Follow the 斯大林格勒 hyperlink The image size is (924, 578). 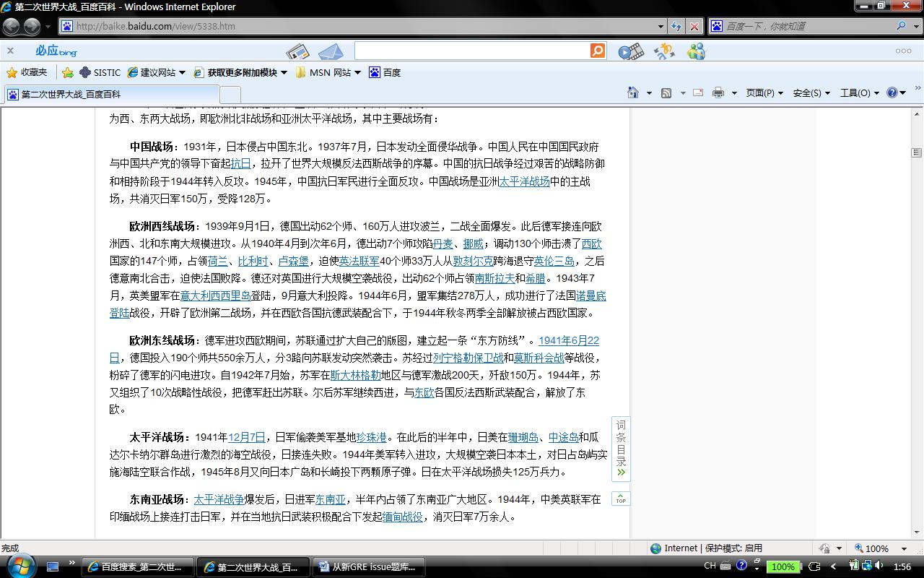point(356,375)
